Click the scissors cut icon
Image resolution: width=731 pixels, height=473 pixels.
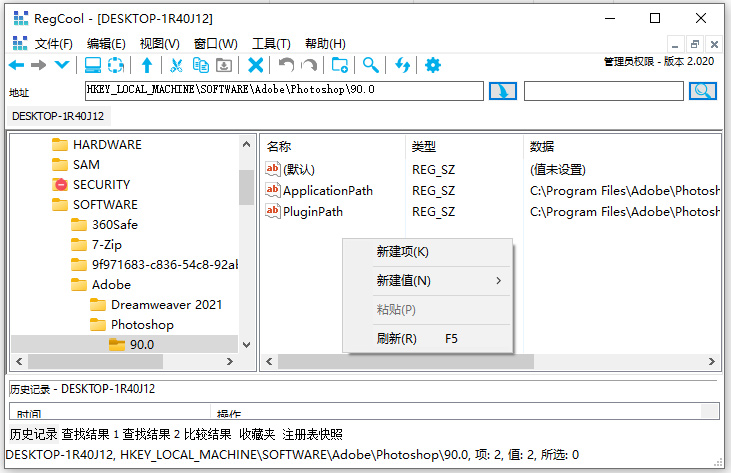point(176,65)
